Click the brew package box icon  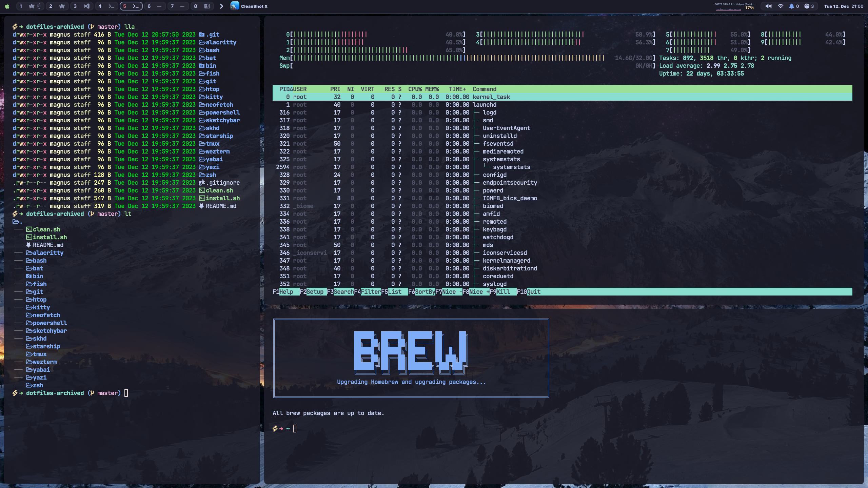tap(807, 6)
